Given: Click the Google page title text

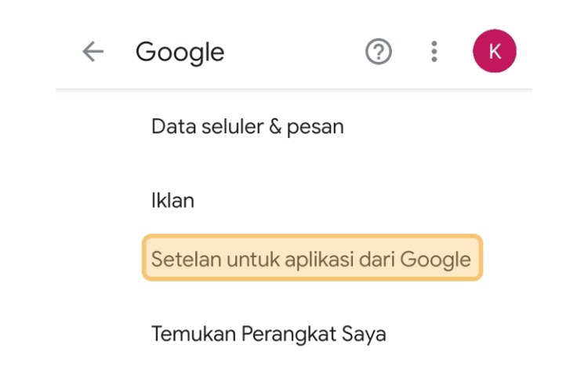Looking at the screenshot, I should tap(180, 52).
